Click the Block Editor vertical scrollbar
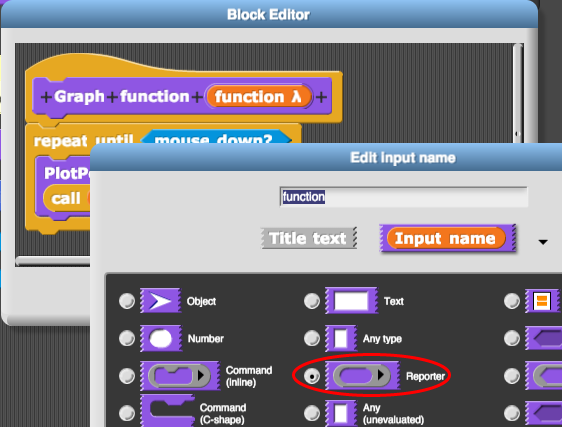 (517, 93)
